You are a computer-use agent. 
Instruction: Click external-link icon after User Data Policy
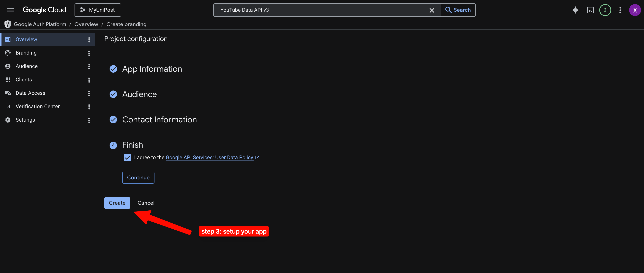pos(257,158)
